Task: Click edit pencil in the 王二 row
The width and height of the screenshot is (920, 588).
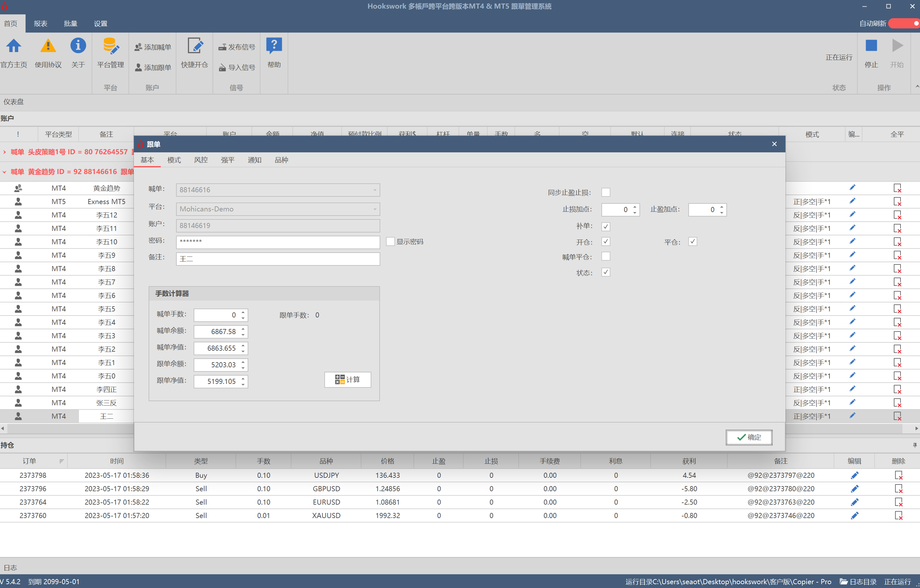Action: pyautogui.click(x=852, y=416)
